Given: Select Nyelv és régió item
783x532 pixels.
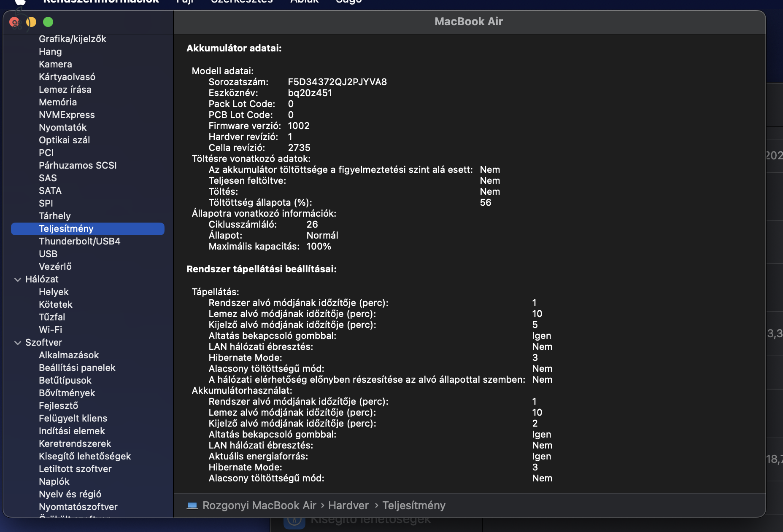Looking at the screenshot, I should pos(70,494).
